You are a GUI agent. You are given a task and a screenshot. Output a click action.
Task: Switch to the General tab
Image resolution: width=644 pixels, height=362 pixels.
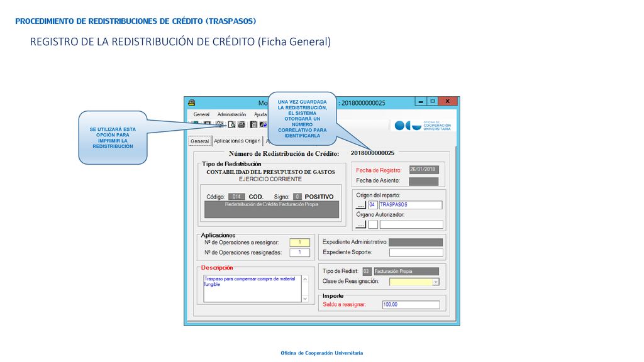pos(199,141)
